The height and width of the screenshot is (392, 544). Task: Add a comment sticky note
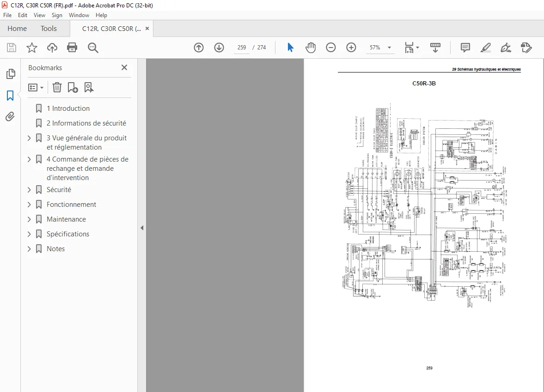[465, 48]
